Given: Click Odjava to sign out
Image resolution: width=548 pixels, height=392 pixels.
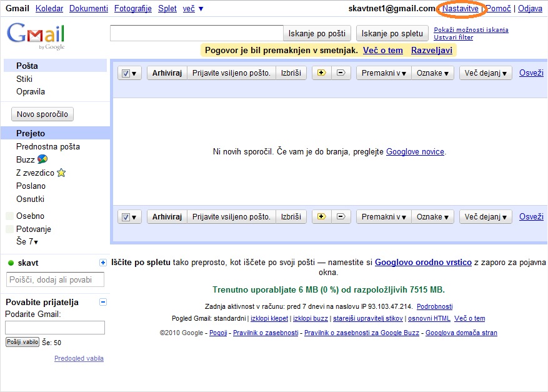Looking at the screenshot, I should click(530, 8).
